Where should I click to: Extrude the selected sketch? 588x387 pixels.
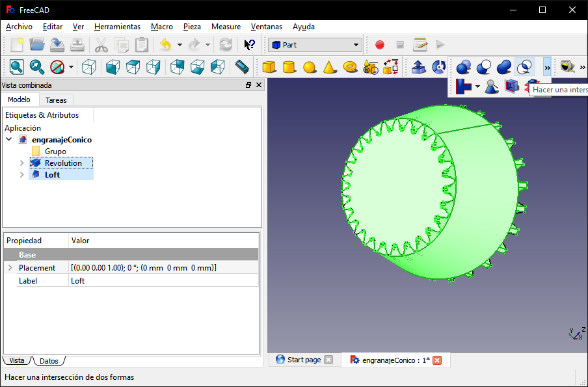(x=418, y=67)
